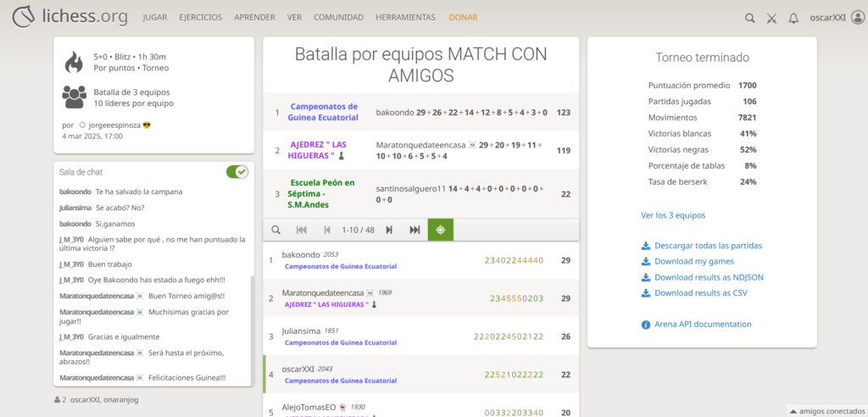Click Juliansima name in chat message
868x417 pixels.
click(75, 208)
